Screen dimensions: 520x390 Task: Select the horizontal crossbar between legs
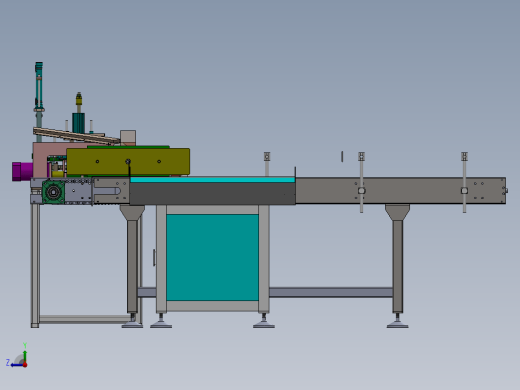point(331,292)
